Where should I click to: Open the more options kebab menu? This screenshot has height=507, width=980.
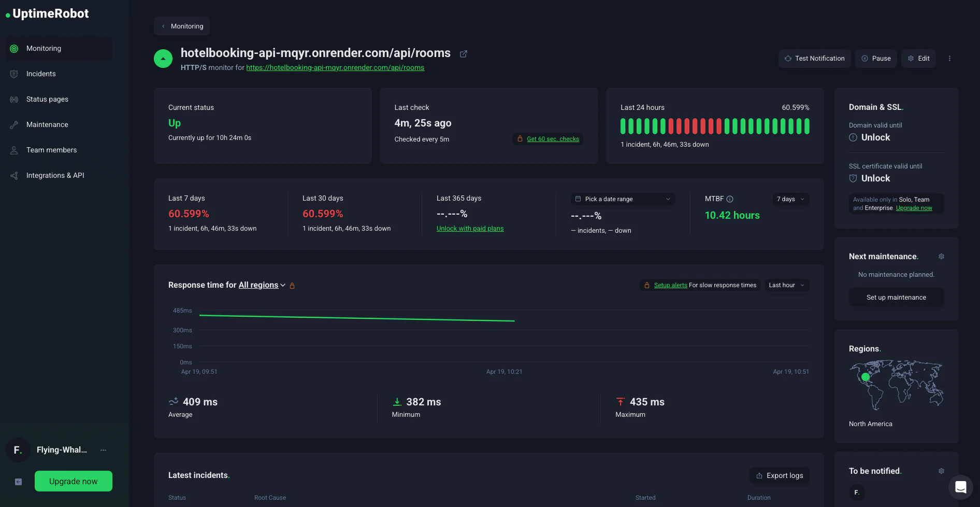coord(949,59)
